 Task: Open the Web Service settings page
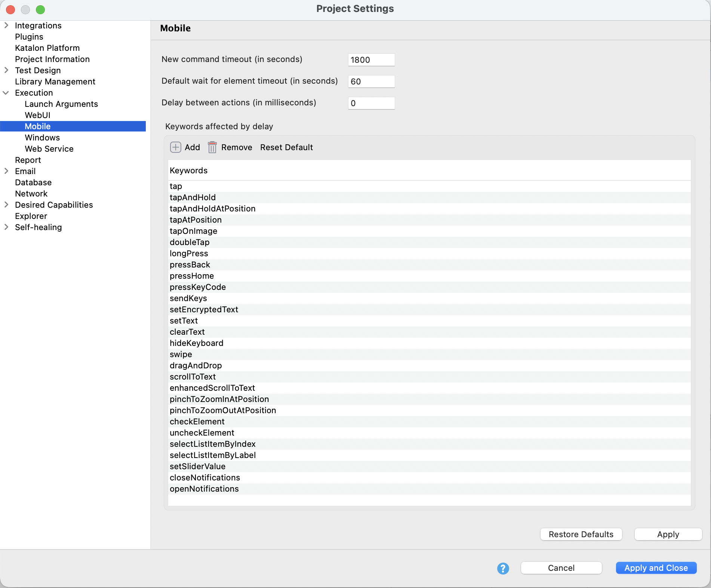(x=49, y=149)
